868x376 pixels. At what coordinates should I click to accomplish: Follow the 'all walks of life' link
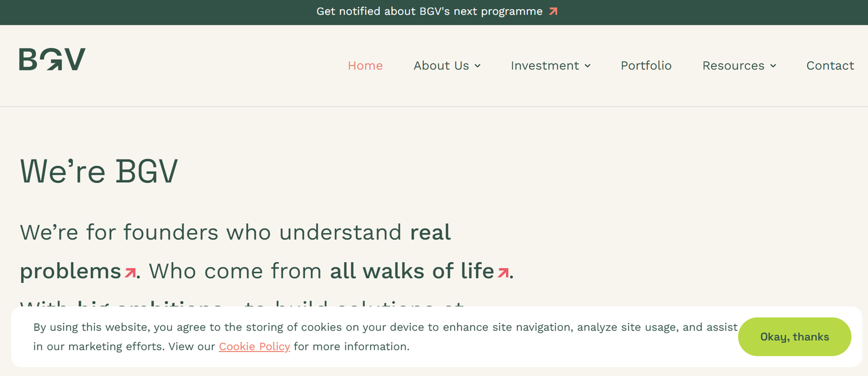coord(412,271)
